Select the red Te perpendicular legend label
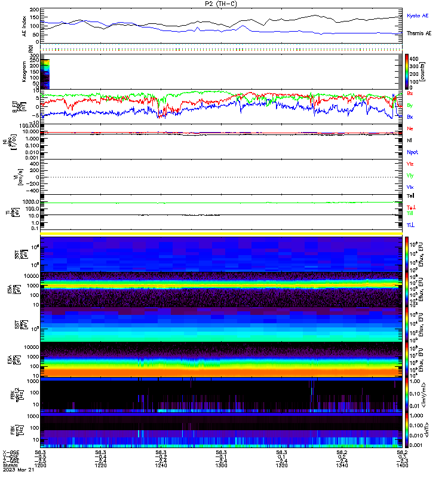The width and height of the screenshot is (448, 478). [x=411, y=207]
